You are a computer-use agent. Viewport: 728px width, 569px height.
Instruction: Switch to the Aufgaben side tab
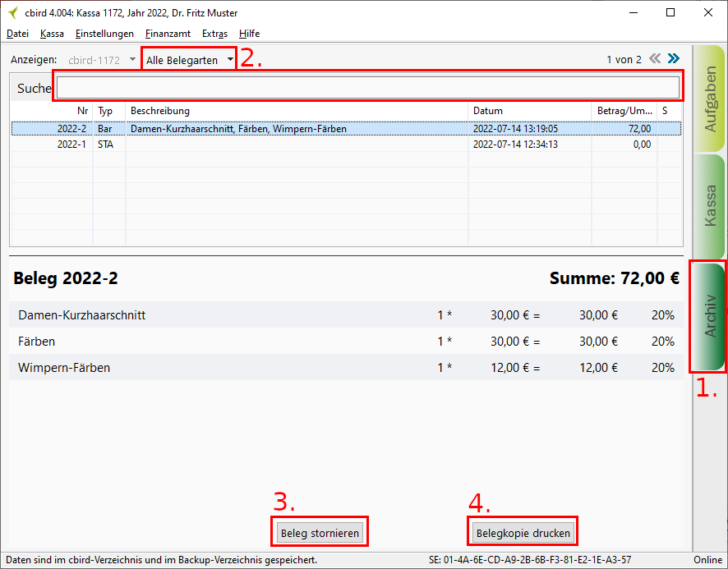tap(710, 99)
